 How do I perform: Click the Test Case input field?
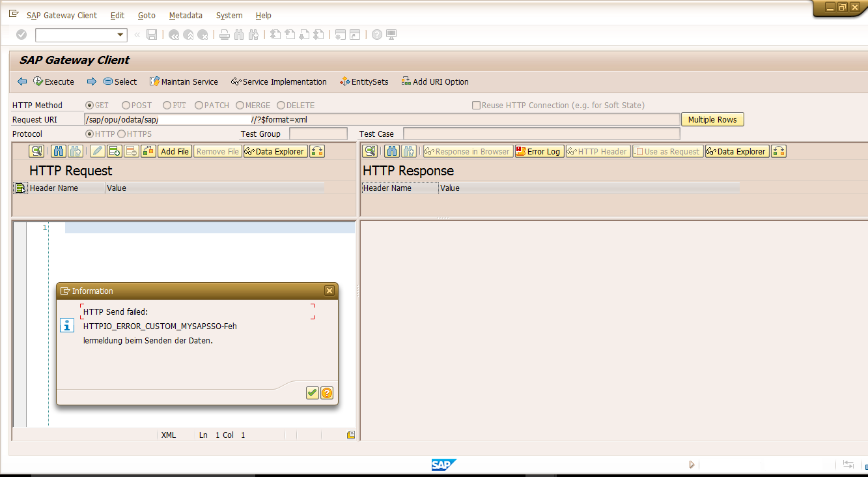(x=542, y=134)
